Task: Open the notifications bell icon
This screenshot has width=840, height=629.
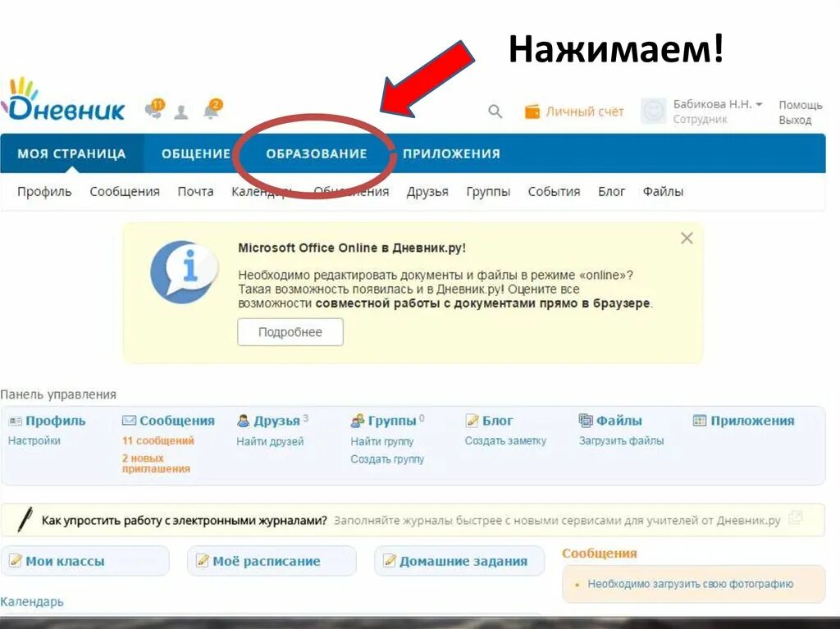Action: (212, 109)
